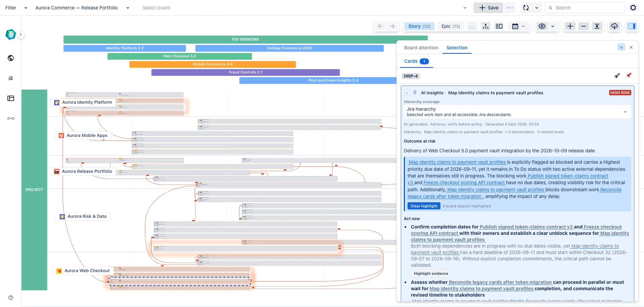
Task: Select the Identity Platform 3.2 version bar
Action: [x=125, y=48]
